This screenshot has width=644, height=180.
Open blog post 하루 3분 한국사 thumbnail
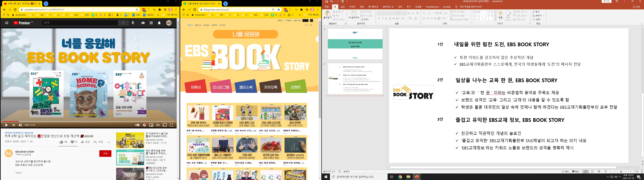pos(199,115)
